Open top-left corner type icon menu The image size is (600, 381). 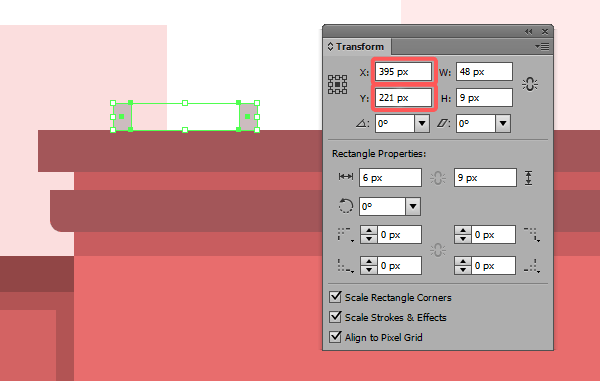pos(346,235)
